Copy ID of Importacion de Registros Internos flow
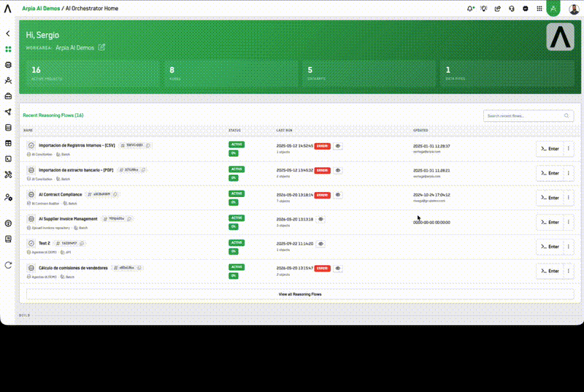The width and height of the screenshot is (584, 392). click(x=148, y=145)
